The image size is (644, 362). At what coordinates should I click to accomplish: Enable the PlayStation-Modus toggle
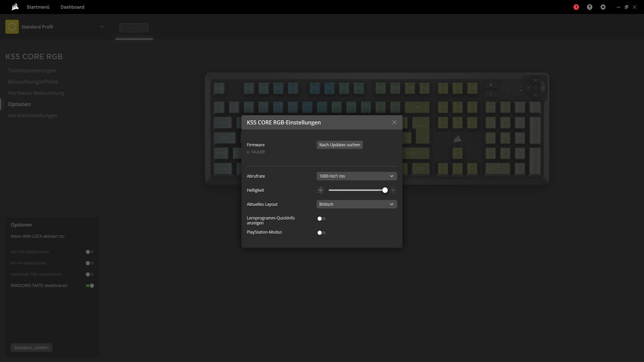[321, 233]
